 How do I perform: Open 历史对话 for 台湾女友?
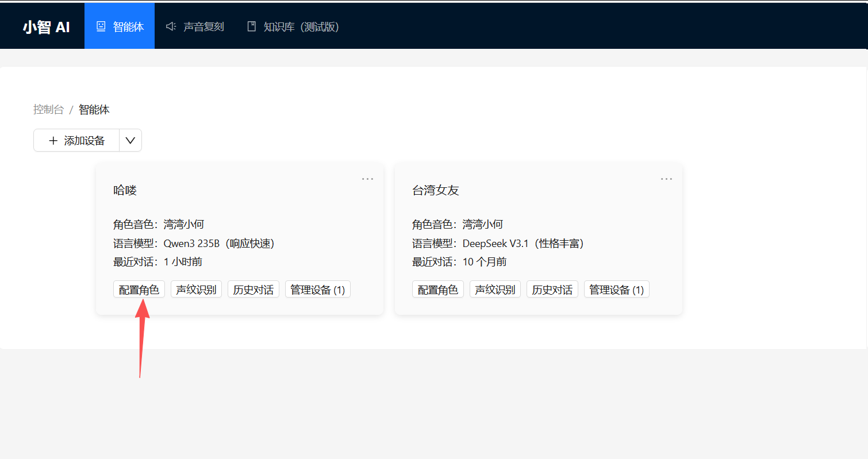(x=552, y=289)
